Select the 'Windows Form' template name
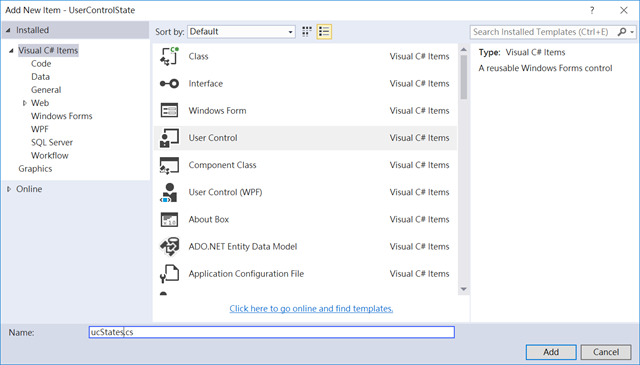640x365 pixels. pyautogui.click(x=217, y=111)
